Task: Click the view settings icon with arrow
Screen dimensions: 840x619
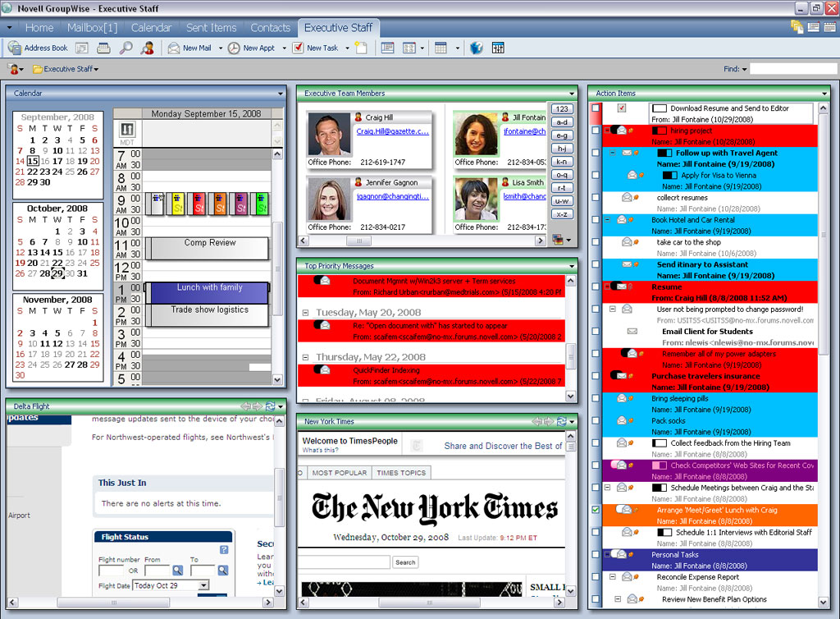Action: (409, 48)
